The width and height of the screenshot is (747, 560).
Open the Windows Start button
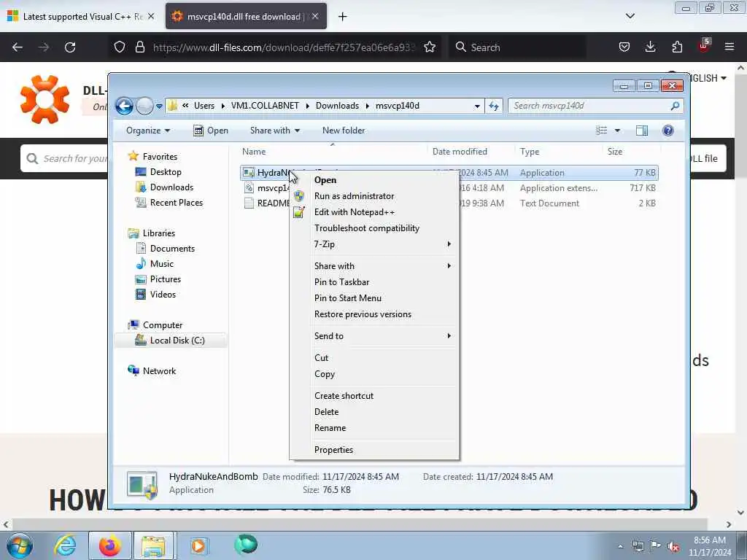tap(20, 545)
